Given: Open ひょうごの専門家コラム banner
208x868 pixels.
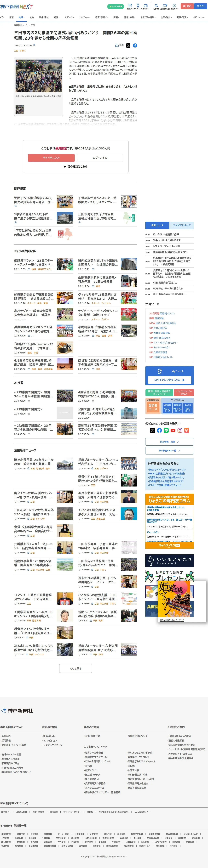Looking at the screenshot, I should (x=170, y=499).
